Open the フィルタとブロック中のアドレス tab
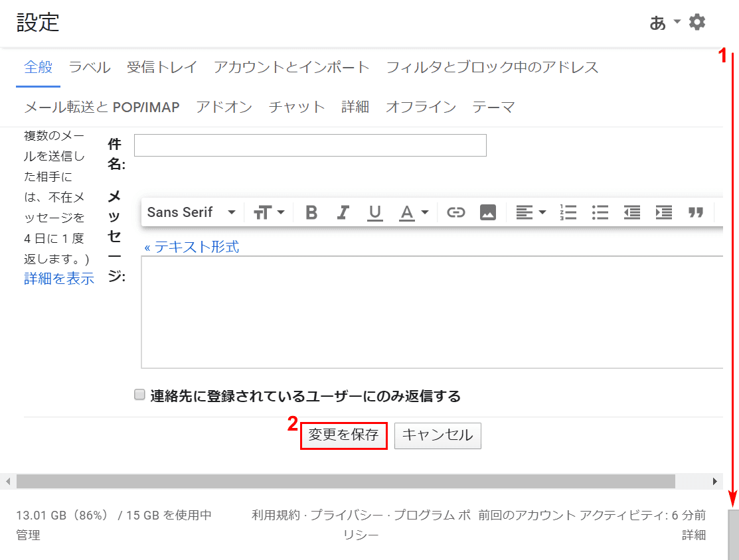Image resolution: width=739 pixels, height=560 pixels. coord(492,67)
